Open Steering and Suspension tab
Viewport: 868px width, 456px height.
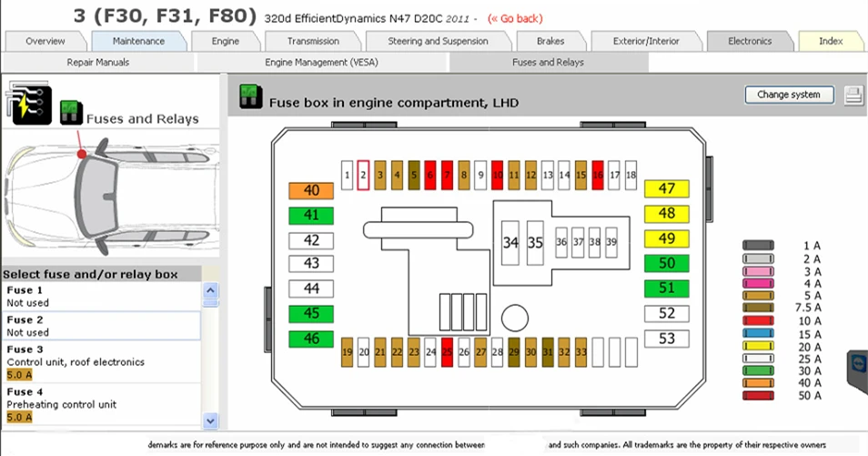pos(438,41)
